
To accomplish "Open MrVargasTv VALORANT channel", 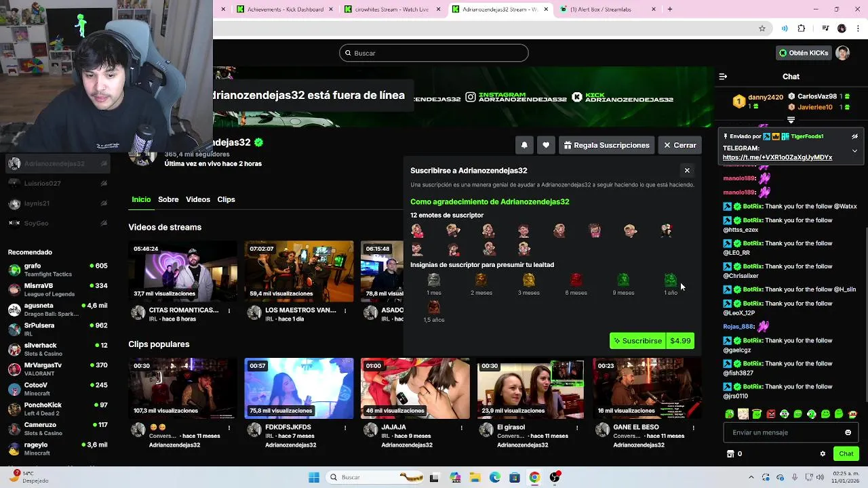I will point(58,369).
